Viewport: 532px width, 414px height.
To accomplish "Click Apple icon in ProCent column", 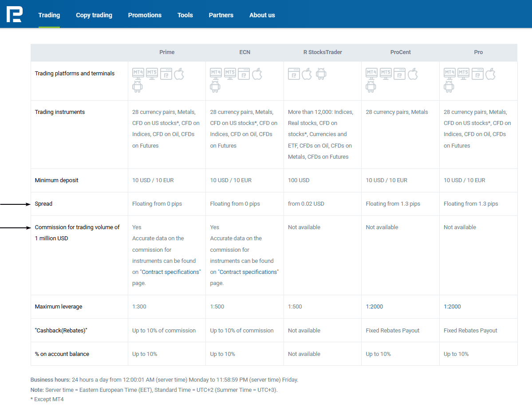I will click(413, 74).
